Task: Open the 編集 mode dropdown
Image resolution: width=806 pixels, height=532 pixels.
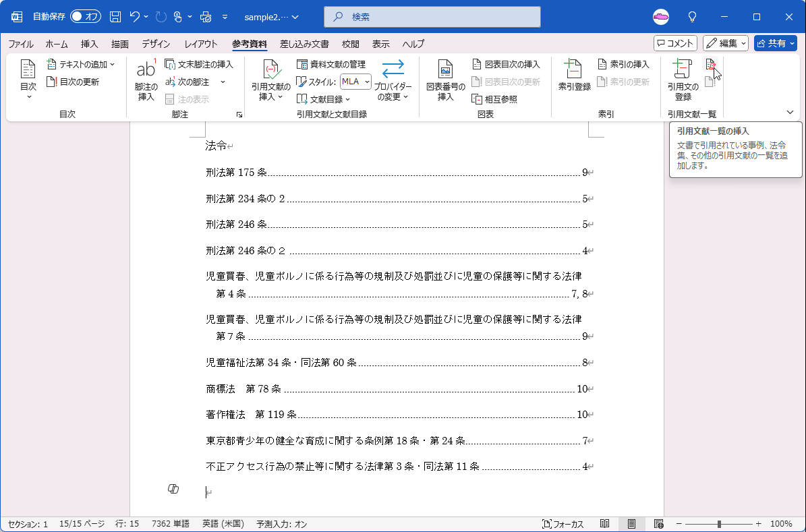Action: point(725,44)
